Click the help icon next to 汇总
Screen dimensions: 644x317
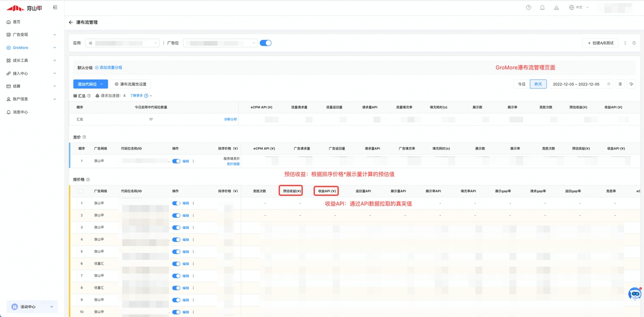[x=89, y=96]
